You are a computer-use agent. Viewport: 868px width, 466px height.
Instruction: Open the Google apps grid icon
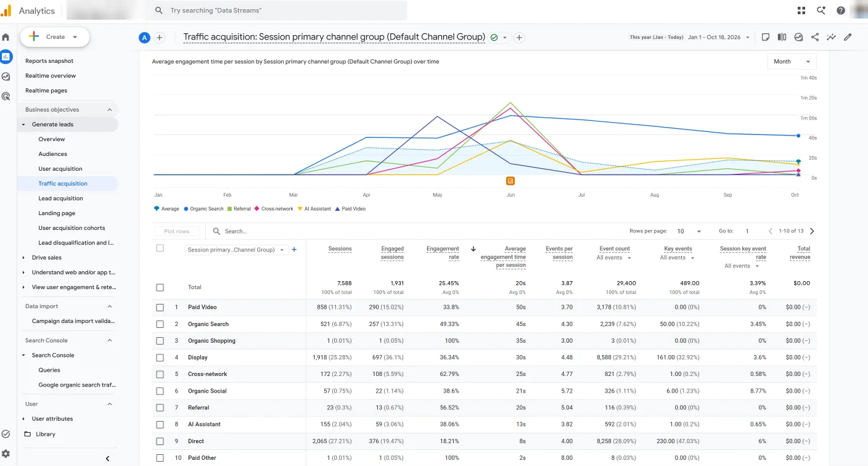pos(801,10)
